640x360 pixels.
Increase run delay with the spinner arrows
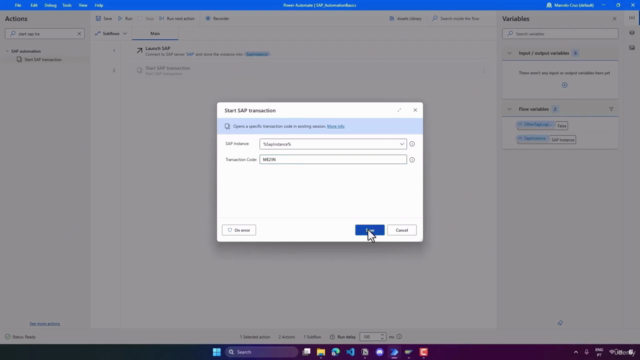(x=382, y=335)
